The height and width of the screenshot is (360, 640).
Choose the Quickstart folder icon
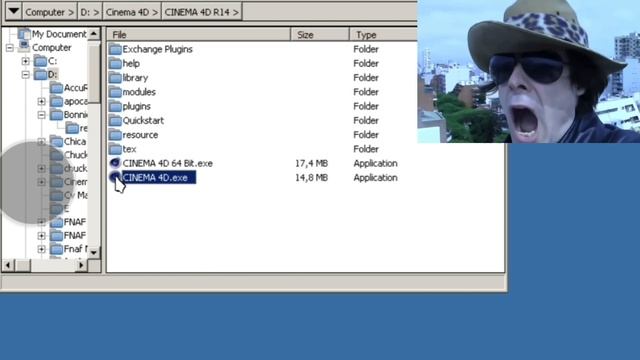(x=115, y=121)
